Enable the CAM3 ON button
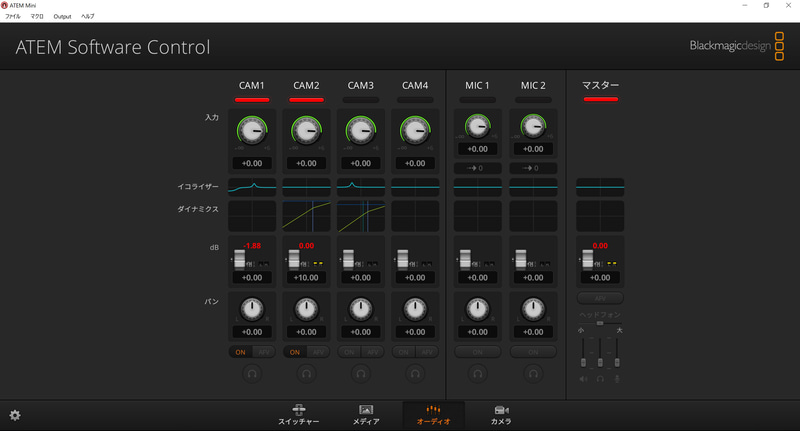800x431 pixels. coord(349,352)
